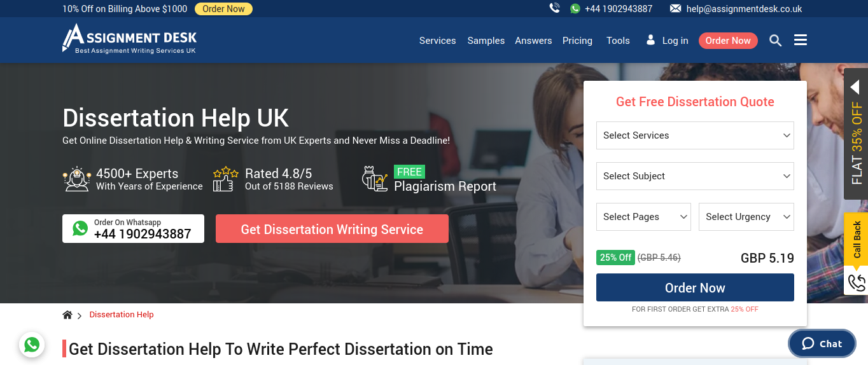Image resolution: width=868 pixels, height=365 pixels.
Task: Click the Plagiarism Report text
Action: tap(445, 186)
